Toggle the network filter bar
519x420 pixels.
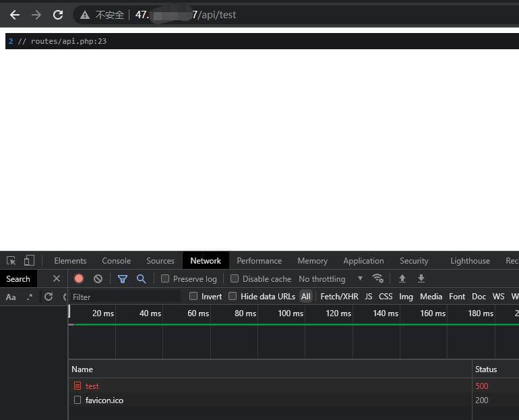coord(123,279)
